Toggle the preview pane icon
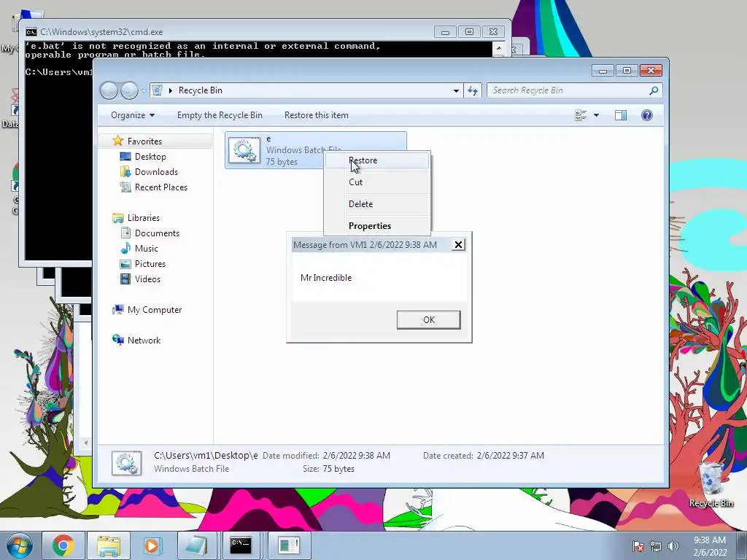 click(x=620, y=115)
